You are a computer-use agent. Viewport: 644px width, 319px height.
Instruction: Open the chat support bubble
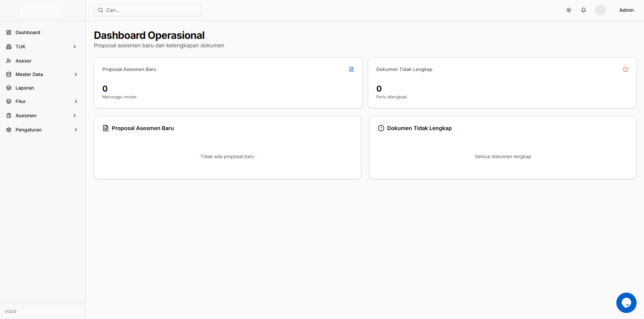click(626, 303)
